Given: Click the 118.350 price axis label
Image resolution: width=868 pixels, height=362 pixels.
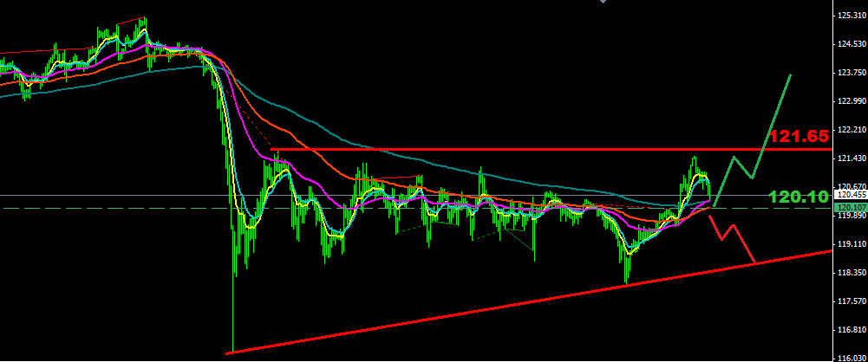Looking at the screenshot, I should coord(852,273).
